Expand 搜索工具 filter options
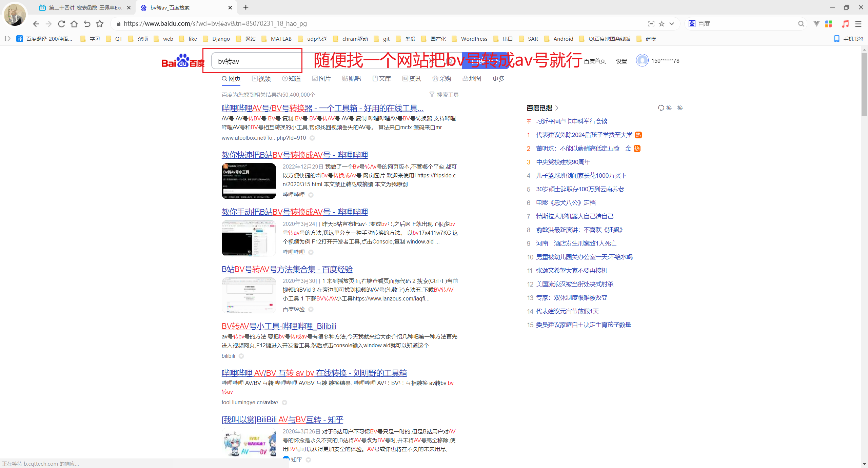 (444, 95)
